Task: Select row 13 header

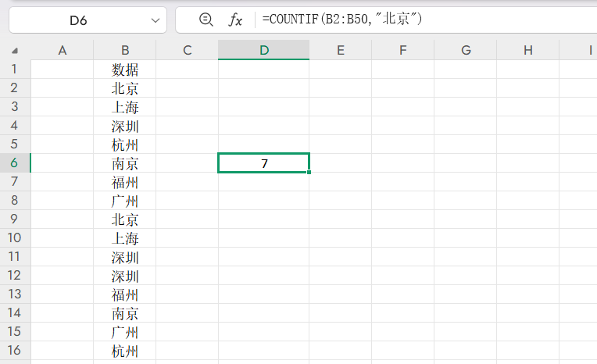Action: tap(15, 294)
